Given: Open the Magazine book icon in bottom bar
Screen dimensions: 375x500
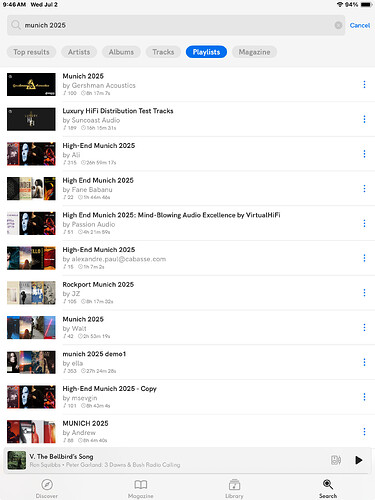Looking at the screenshot, I should pyautogui.click(x=141, y=485).
